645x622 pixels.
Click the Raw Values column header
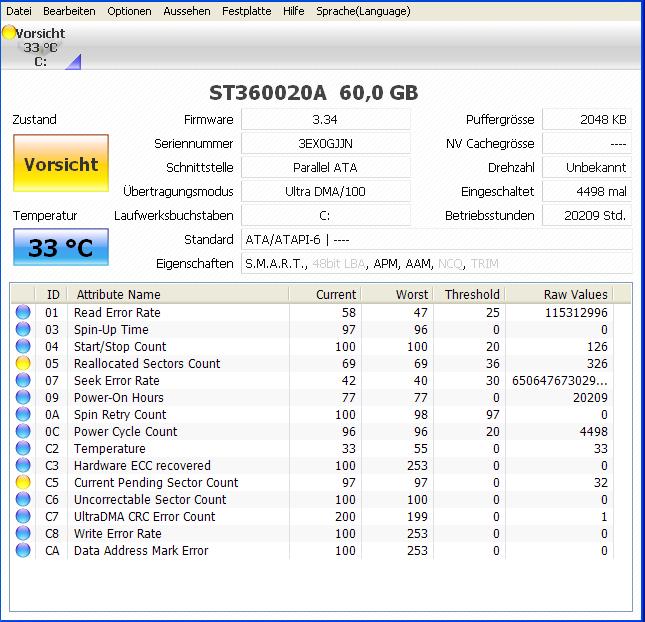pyautogui.click(x=559, y=295)
